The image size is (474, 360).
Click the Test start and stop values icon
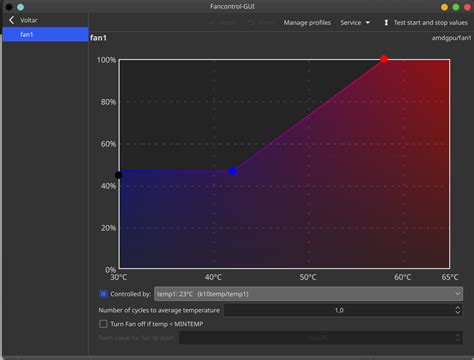[x=386, y=23]
